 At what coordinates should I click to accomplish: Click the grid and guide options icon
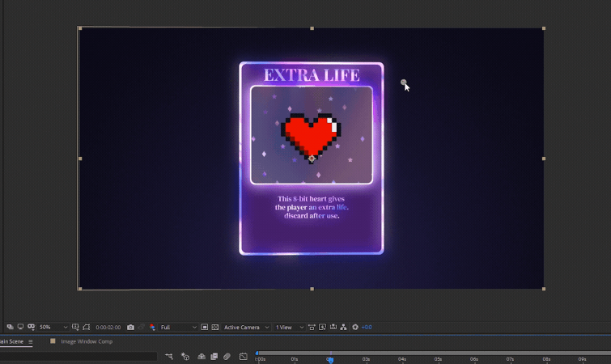pos(75,328)
